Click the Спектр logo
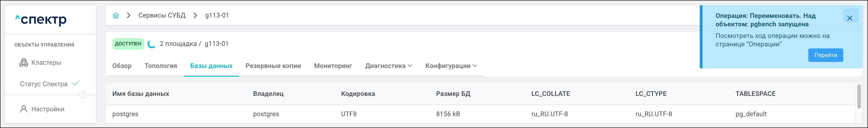The width and height of the screenshot is (868, 128). tap(41, 20)
